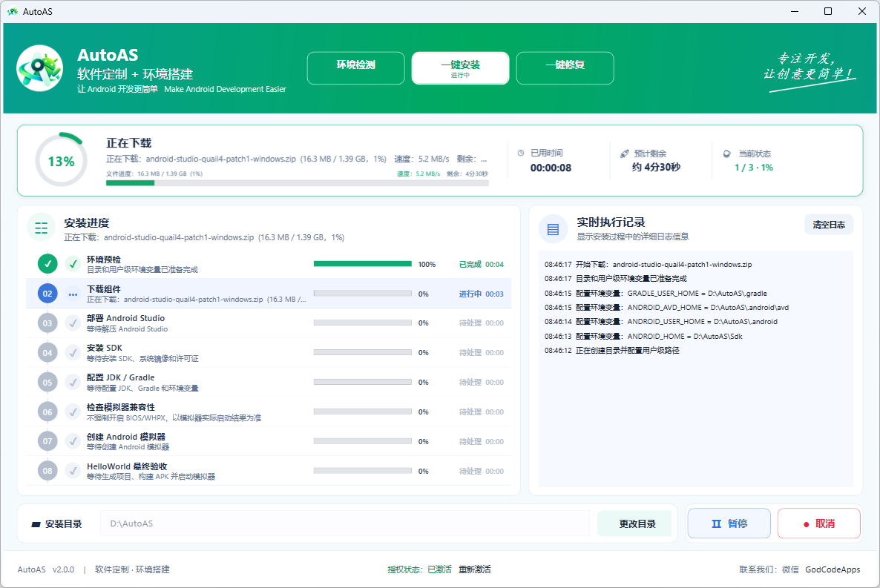The height and width of the screenshot is (588, 880).
Task: Click the 检查模拟器兼容性 step title
Action: click(x=121, y=407)
